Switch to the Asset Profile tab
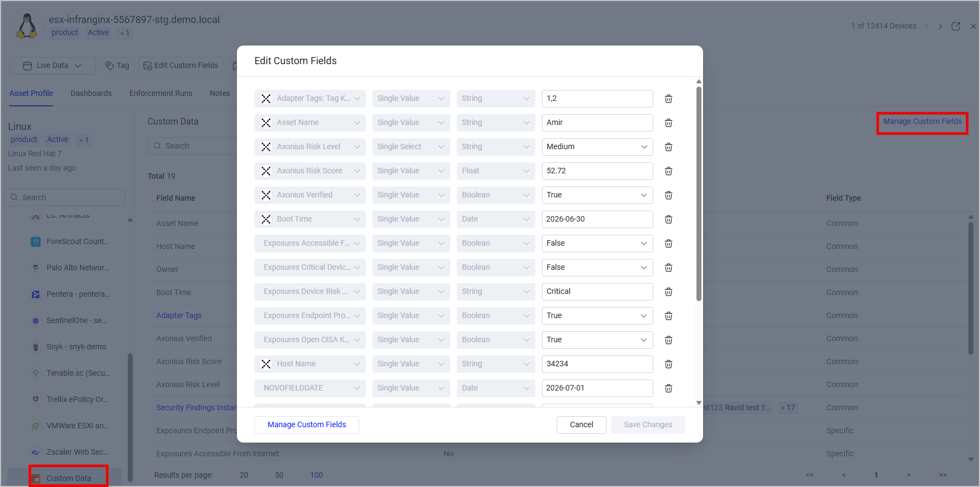Screen dimensions: 980x487 coord(31,93)
